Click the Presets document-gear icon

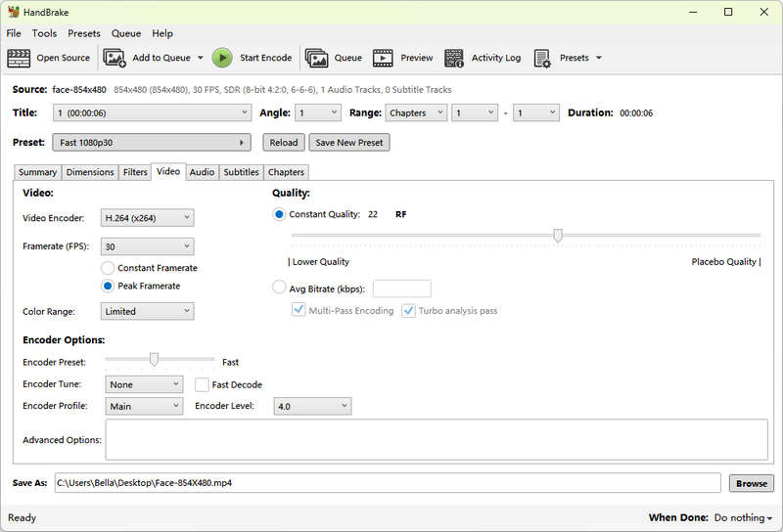click(x=542, y=58)
